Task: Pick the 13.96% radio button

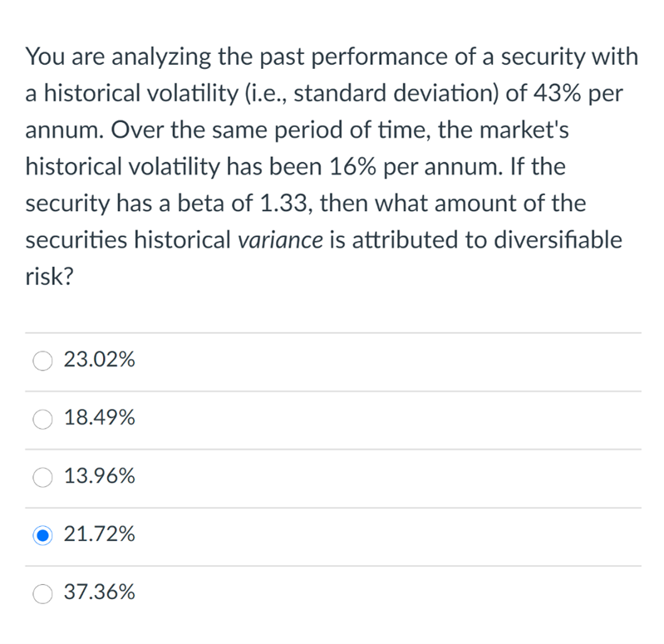Action: click(x=42, y=477)
